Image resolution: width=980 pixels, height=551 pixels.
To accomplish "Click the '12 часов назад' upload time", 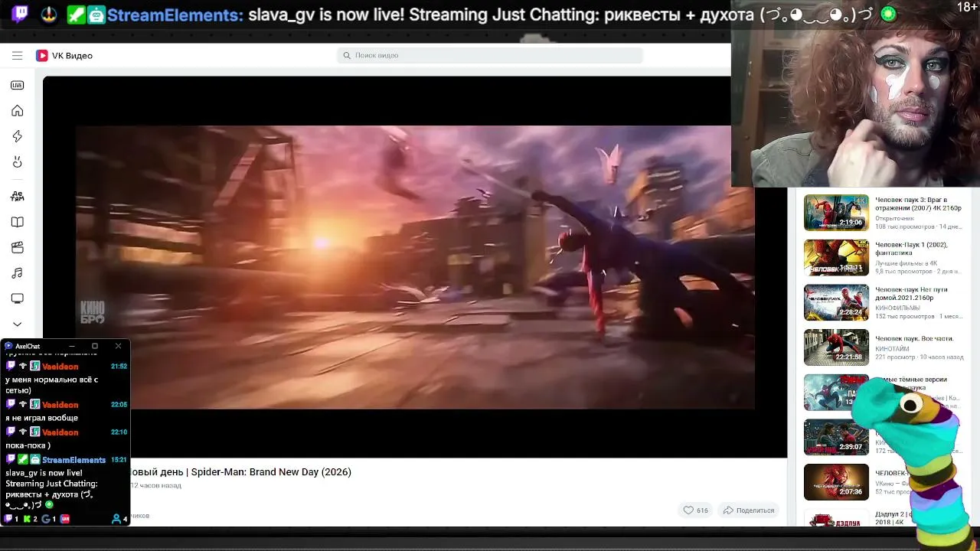I will (155, 485).
